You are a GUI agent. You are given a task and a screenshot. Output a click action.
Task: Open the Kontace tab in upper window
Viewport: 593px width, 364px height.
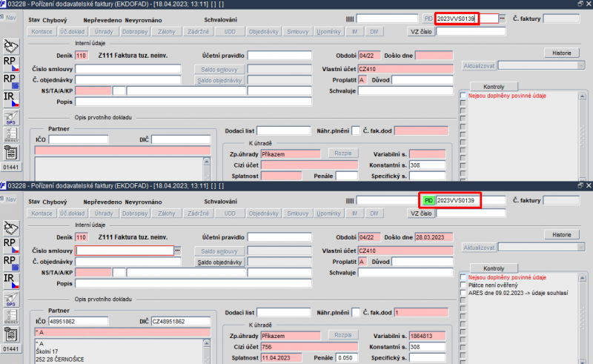[x=42, y=32]
